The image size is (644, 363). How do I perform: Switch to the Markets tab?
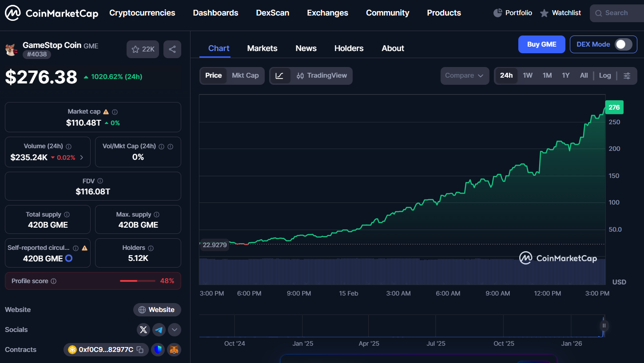pos(262,48)
